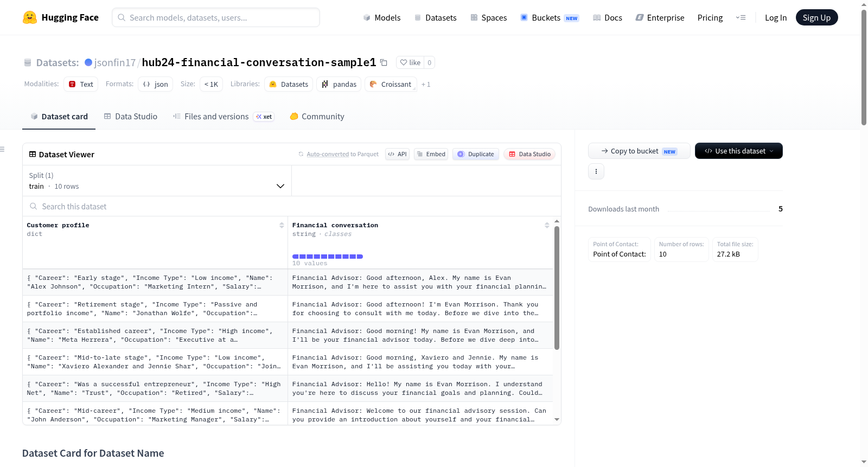The height and width of the screenshot is (467, 868).
Task: Sort by the Financial conversation column
Action: point(547,225)
